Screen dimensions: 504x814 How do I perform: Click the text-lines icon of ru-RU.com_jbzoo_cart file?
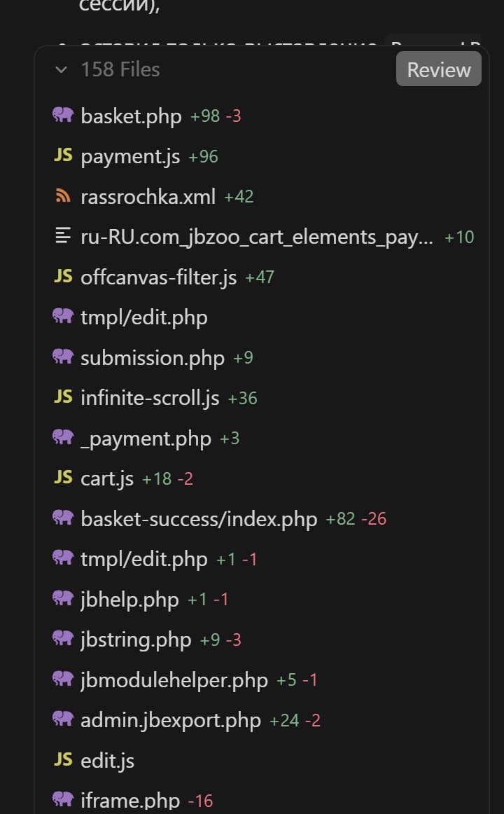coord(63,236)
